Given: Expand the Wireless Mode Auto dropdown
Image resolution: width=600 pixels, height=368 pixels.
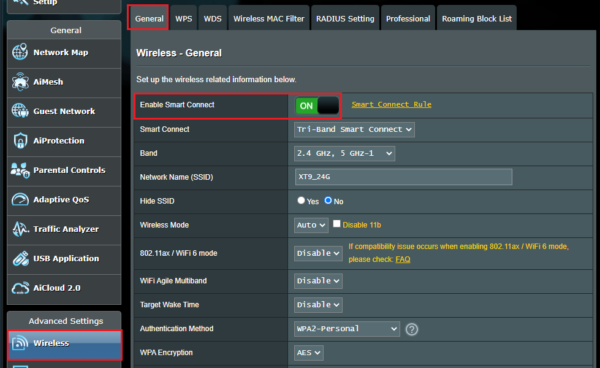Looking at the screenshot, I should click(311, 225).
